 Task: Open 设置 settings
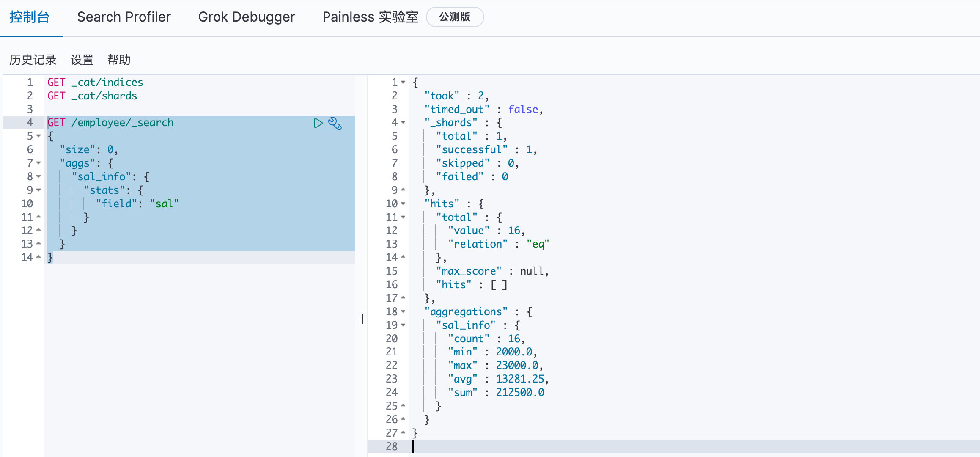82,60
